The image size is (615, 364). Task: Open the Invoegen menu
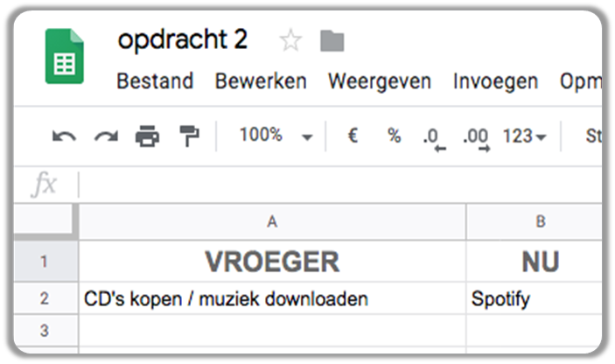[495, 82]
